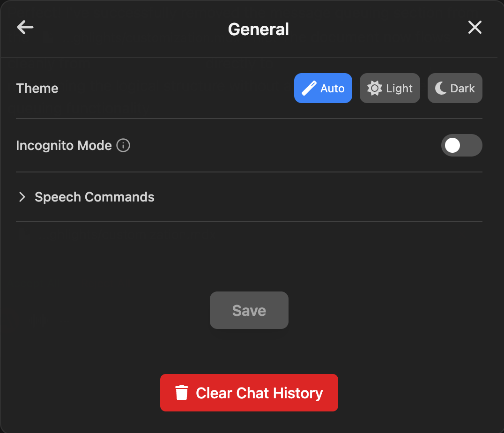Click the moon icon for Dark theme
Screen dimensions: 504x433
[441, 88]
